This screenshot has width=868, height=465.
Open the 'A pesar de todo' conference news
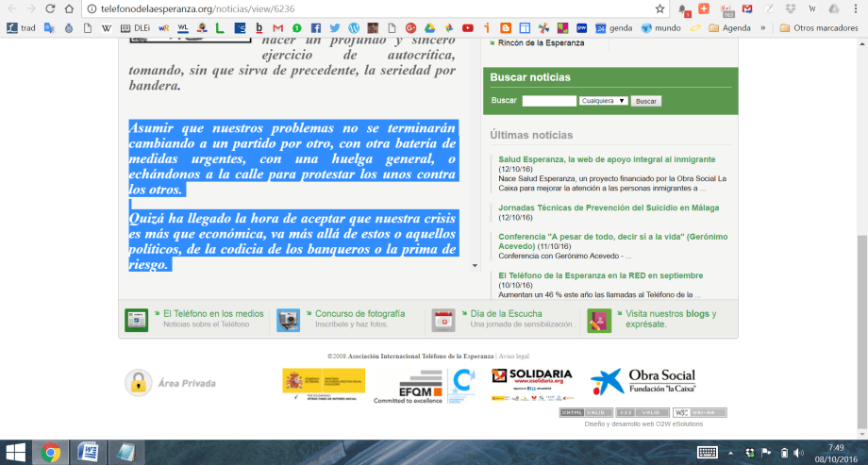point(613,241)
